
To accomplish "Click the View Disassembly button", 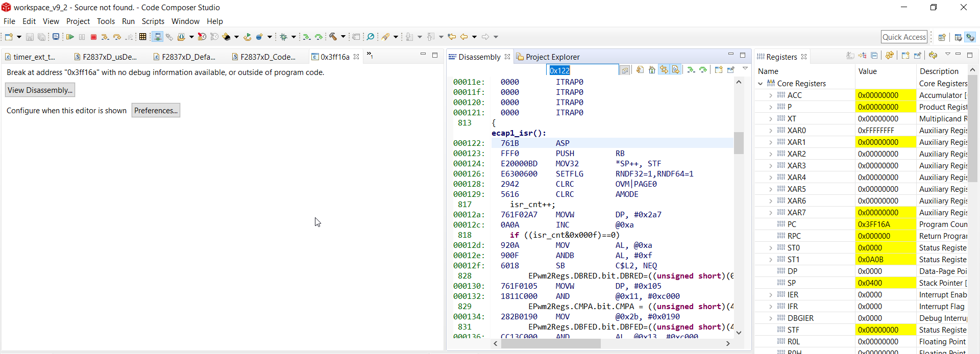I will click(x=40, y=90).
